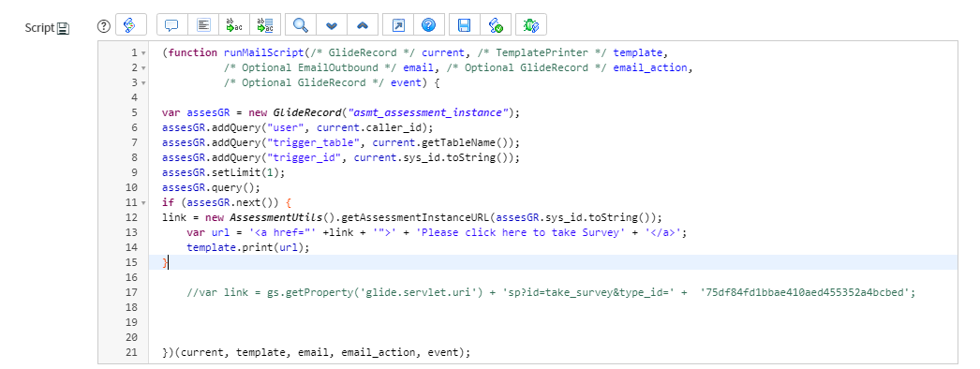Viewport: 980px width, 369px height.
Task: Collapse the fold arrow at line 1
Action: [143, 53]
